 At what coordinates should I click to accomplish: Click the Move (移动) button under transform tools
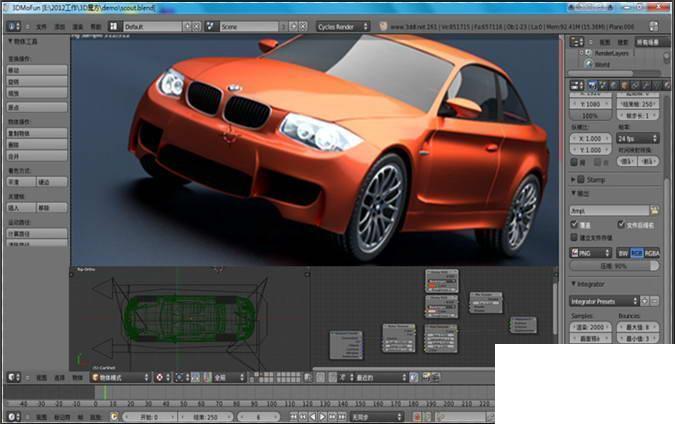(37, 70)
